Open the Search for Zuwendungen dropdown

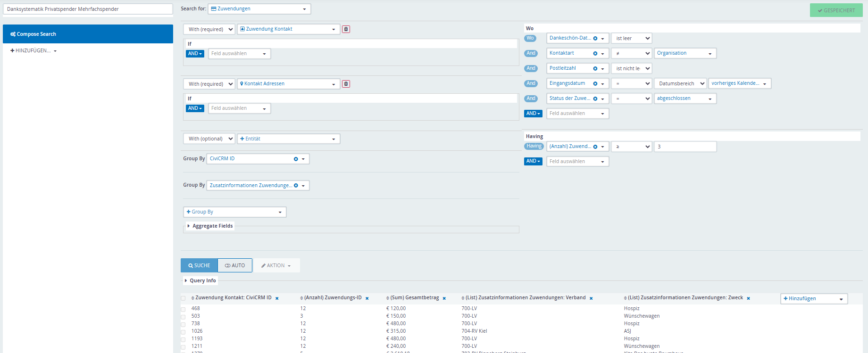[x=259, y=9]
